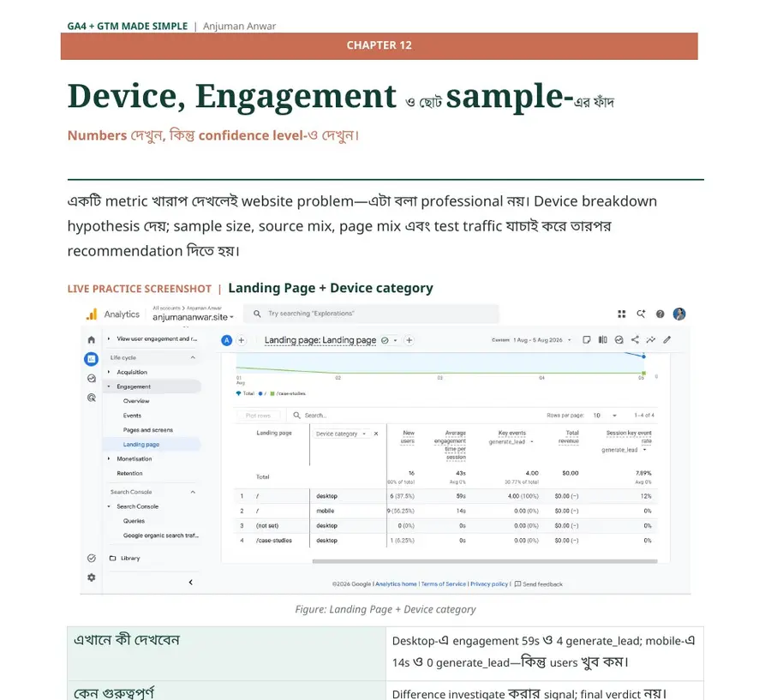Go to Home in the Analytics sidebar
Screen dimensions: 771x700
[x=92, y=340]
